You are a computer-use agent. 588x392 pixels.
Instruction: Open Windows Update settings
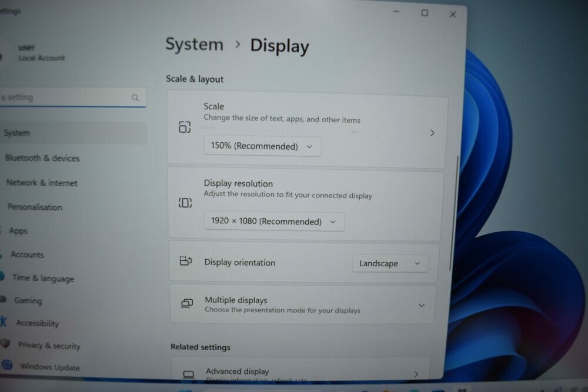[x=50, y=367]
